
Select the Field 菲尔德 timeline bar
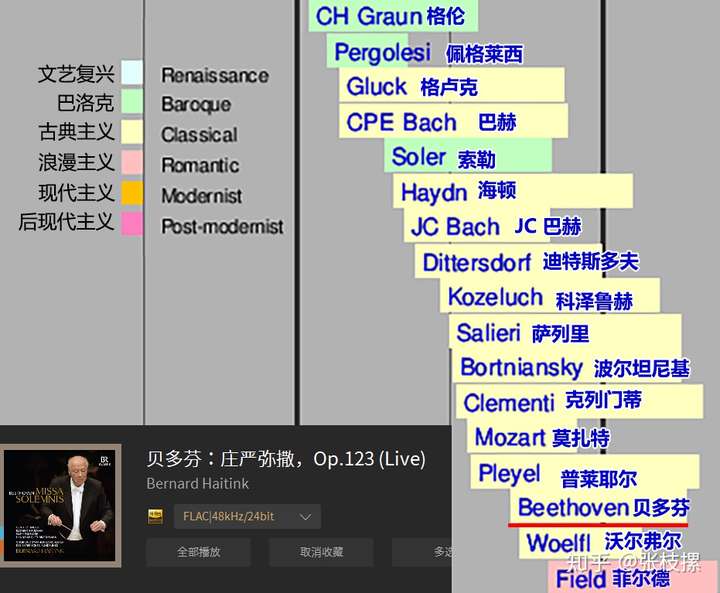click(x=633, y=577)
